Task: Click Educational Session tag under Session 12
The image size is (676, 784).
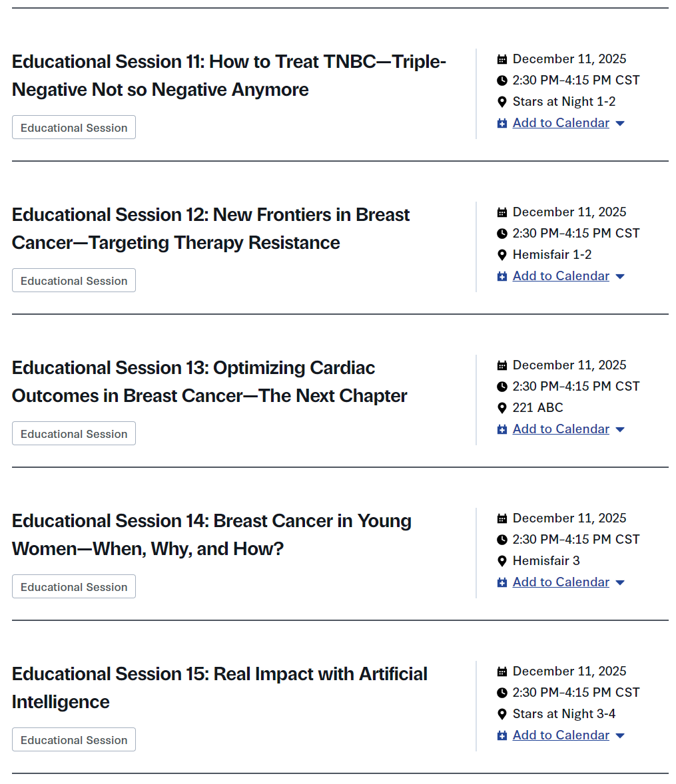Action: tap(74, 281)
